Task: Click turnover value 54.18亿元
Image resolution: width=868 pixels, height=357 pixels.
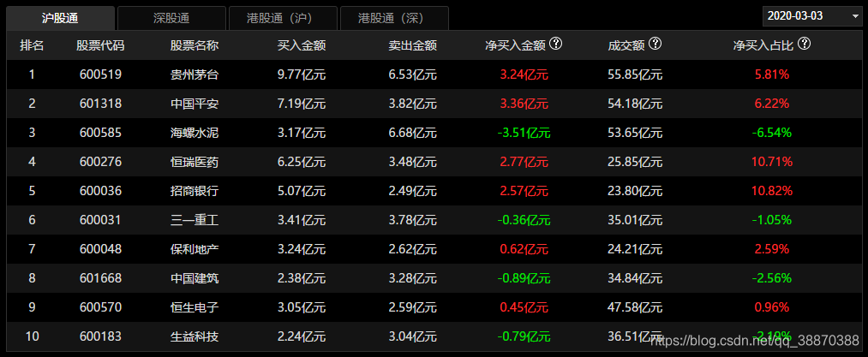Action: click(635, 104)
